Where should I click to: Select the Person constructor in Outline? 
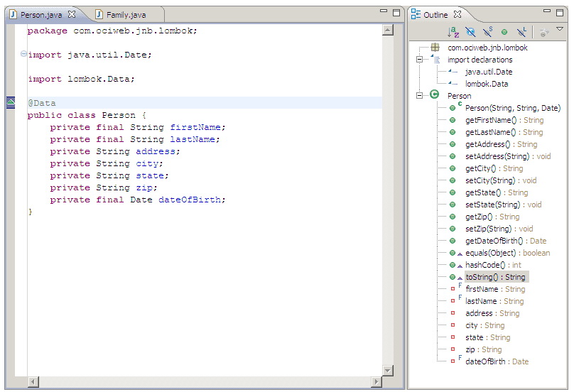(512, 108)
